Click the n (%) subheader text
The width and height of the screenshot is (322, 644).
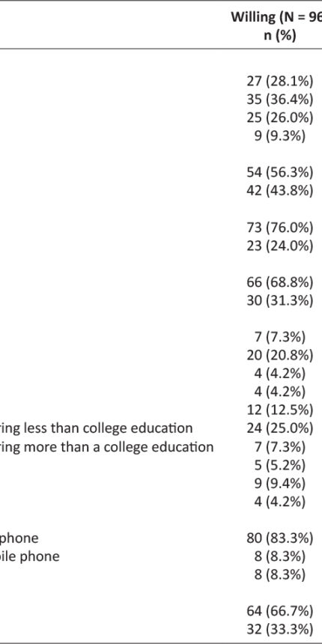click(x=280, y=35)
